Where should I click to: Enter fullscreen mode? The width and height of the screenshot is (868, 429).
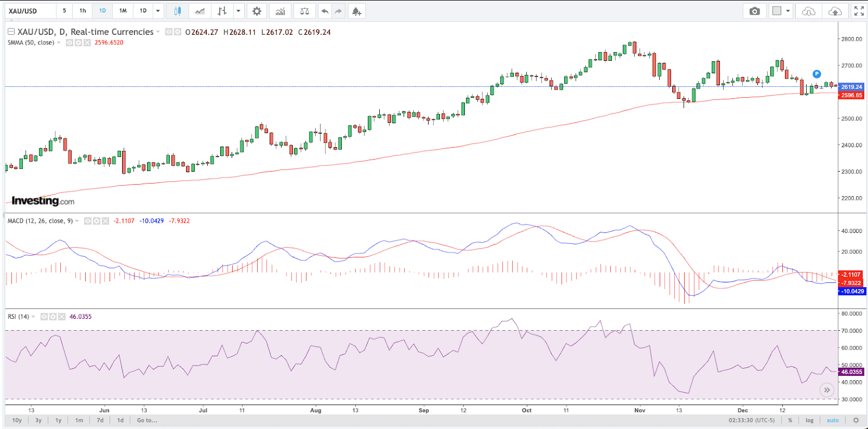[x=859, y=11]
